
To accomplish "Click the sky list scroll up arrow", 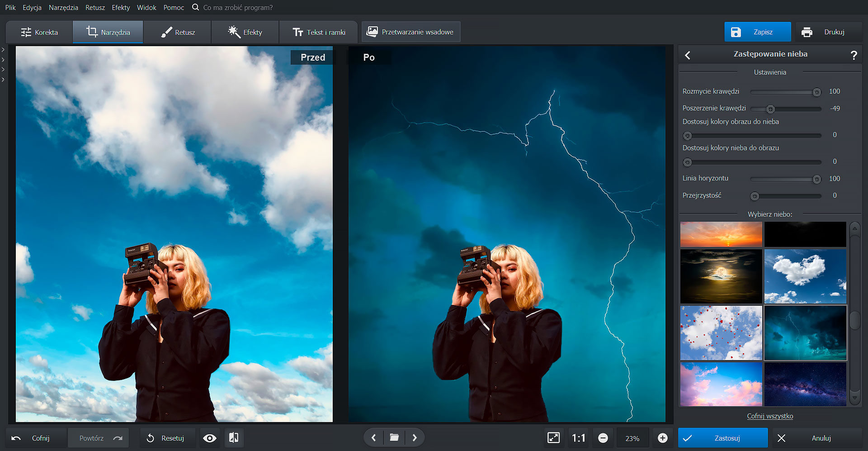I will point(854,228).
